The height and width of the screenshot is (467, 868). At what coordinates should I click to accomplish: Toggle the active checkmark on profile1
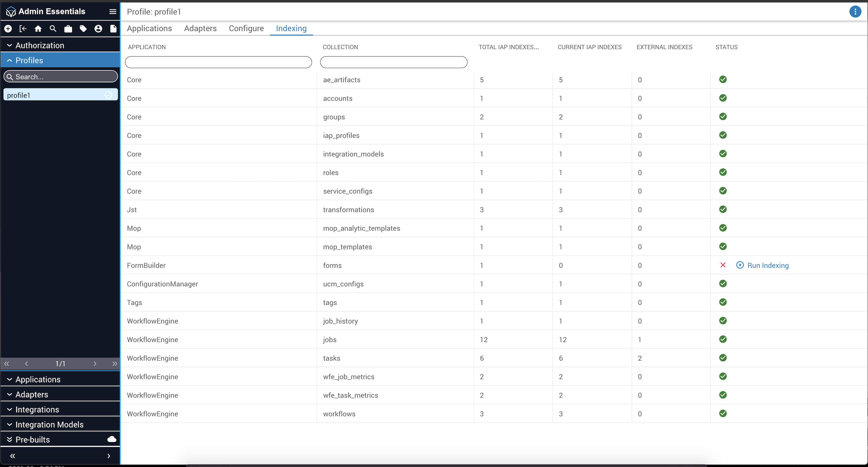tap(108, 95)
